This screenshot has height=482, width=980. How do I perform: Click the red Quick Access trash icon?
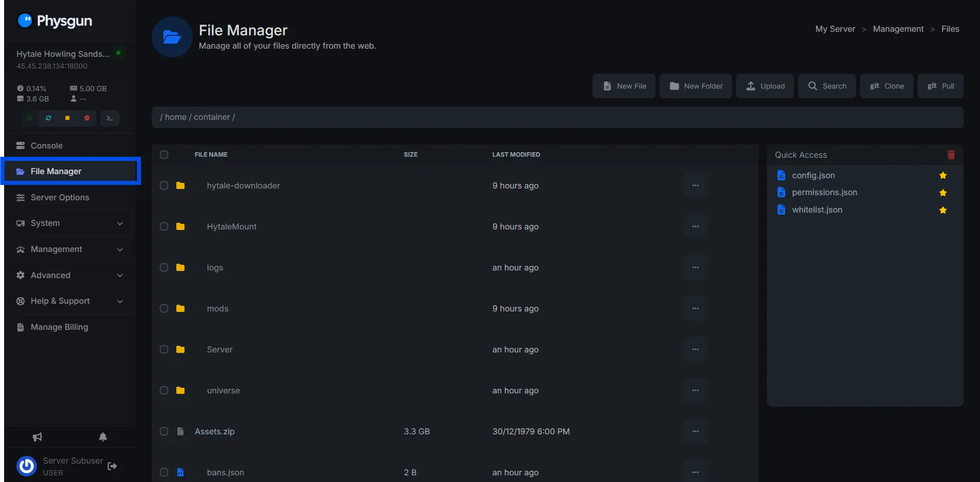click(951, 155)
